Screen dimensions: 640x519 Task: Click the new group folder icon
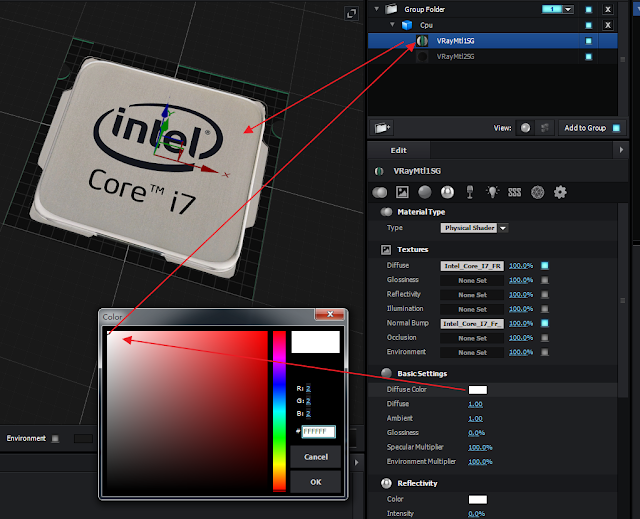pyautogui.click(x=382, y=128)
